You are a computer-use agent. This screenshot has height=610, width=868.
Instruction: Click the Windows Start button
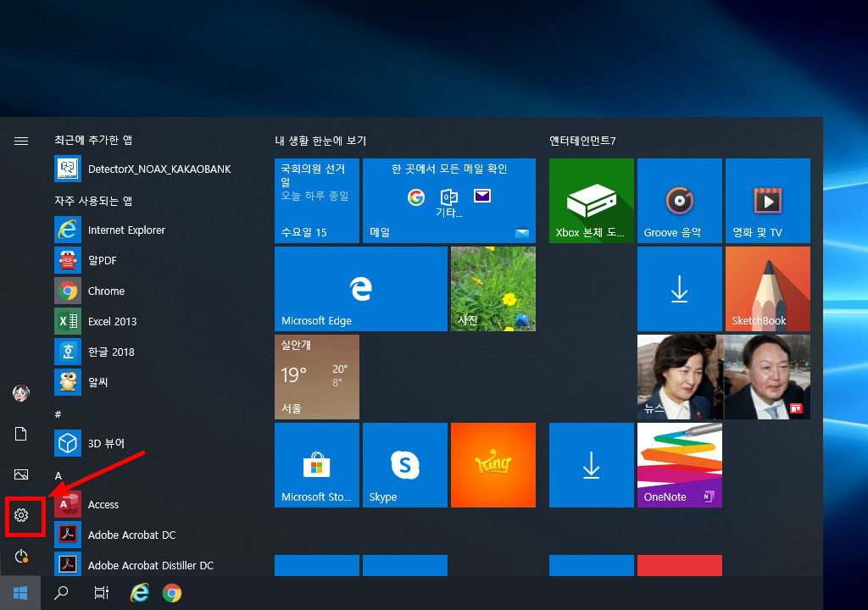(x=20, y=593)
